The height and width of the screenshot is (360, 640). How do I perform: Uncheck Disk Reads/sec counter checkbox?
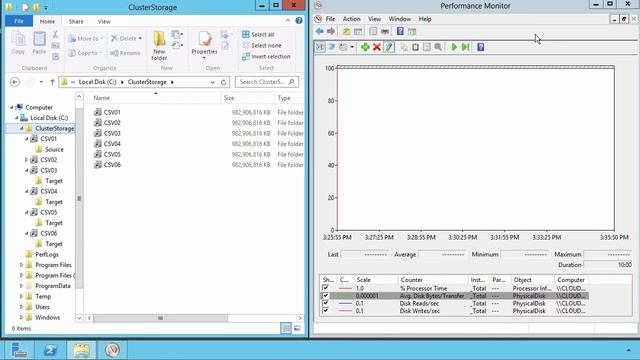(x=325, y=303)
